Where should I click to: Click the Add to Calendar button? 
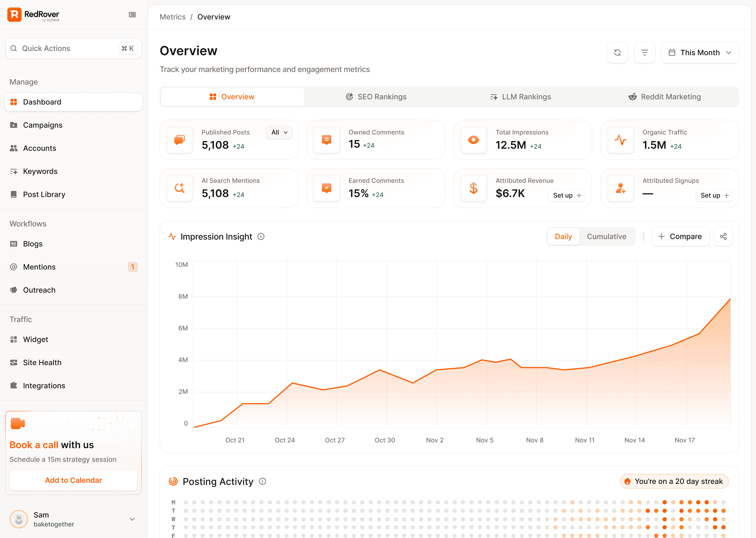click(73, 480)
